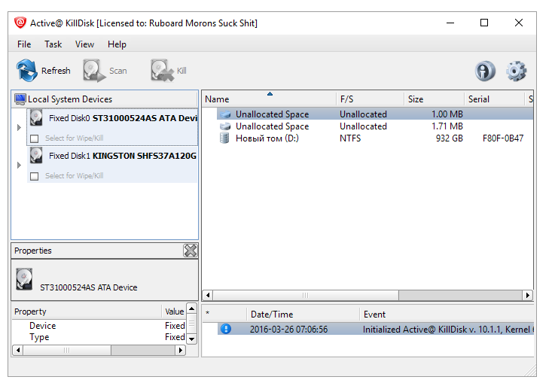Click the partition list scroll left arrow
Image resolution: width=555 pixels, height=392 pixels.
coord(208,295)
